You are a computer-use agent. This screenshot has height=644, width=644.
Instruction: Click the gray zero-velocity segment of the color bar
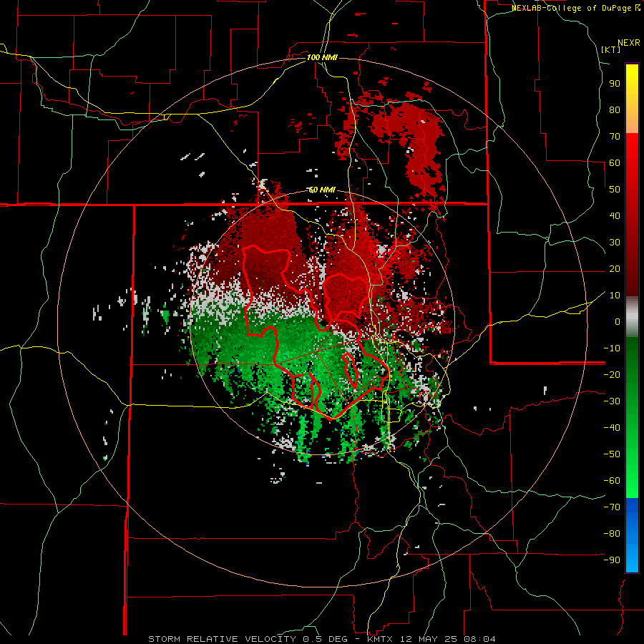click(x=632, y=316)
